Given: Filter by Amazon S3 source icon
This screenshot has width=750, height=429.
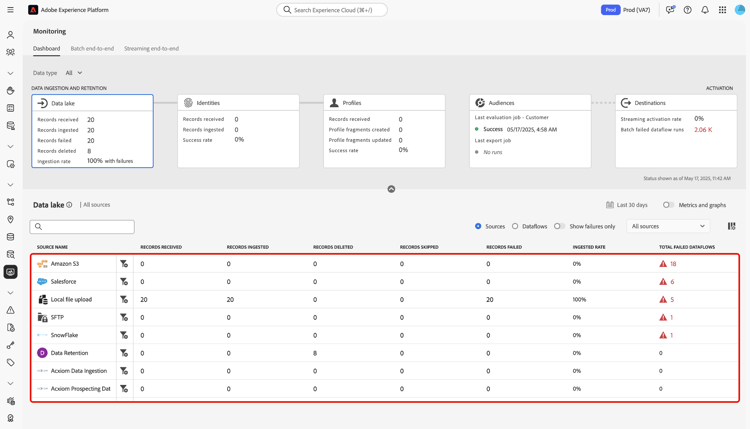Looking at the screenshot, I should tap(124, 264).
